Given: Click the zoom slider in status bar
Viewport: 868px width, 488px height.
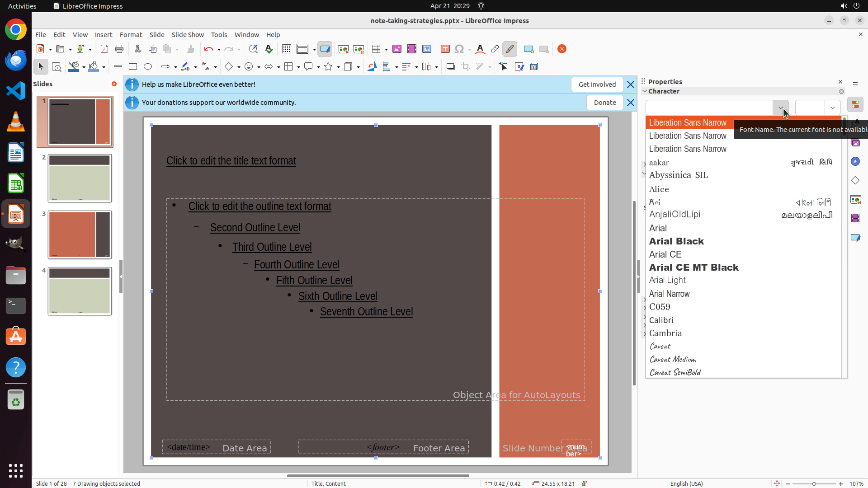Looking at the screenshot, I should pyautogui.click(x=814, y=484).
